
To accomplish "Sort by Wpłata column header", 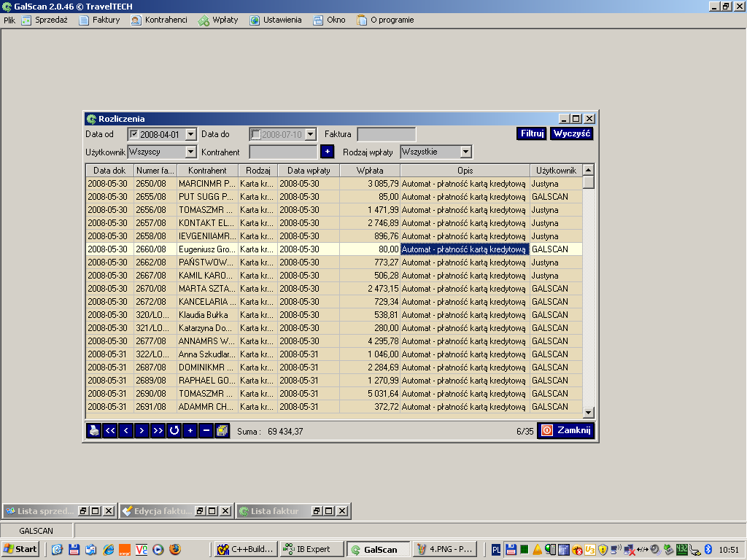I will click(370, 170).
